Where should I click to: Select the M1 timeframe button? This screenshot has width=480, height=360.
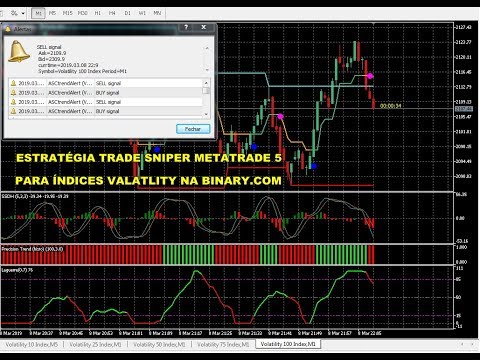pos(38,13)
